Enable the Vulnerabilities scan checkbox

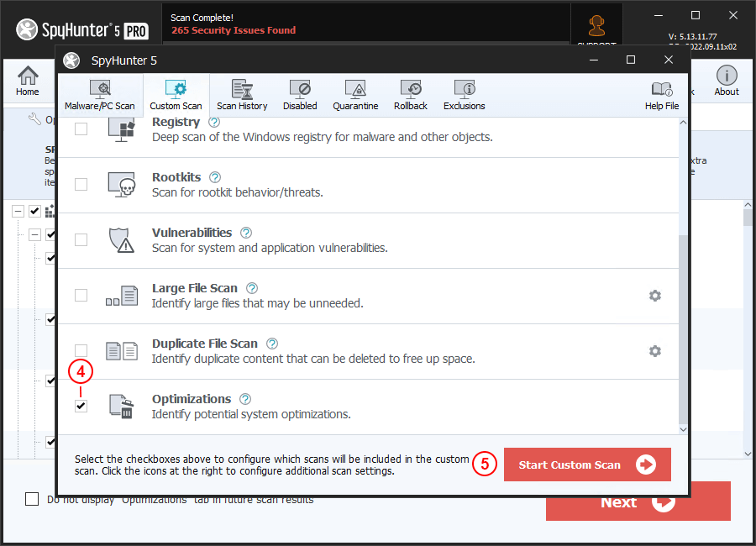pyautogui.click(x=81, y=240)
